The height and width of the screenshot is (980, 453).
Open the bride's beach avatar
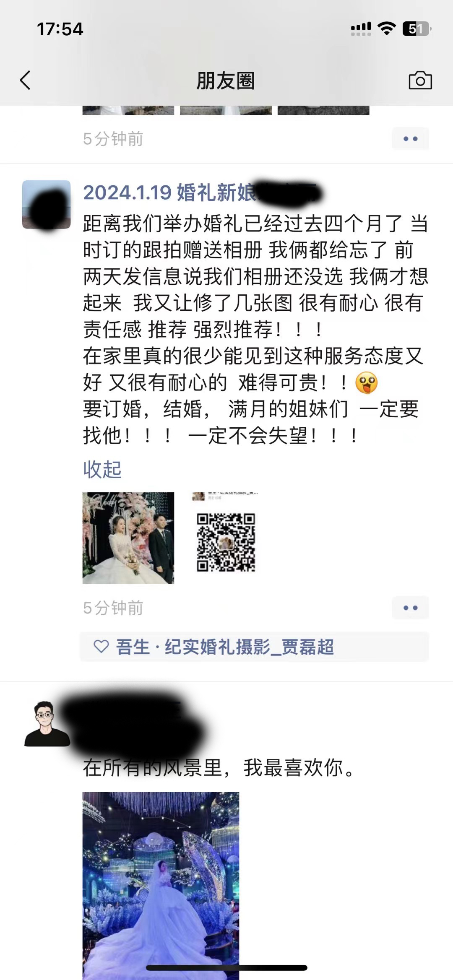tap(46, 204)
